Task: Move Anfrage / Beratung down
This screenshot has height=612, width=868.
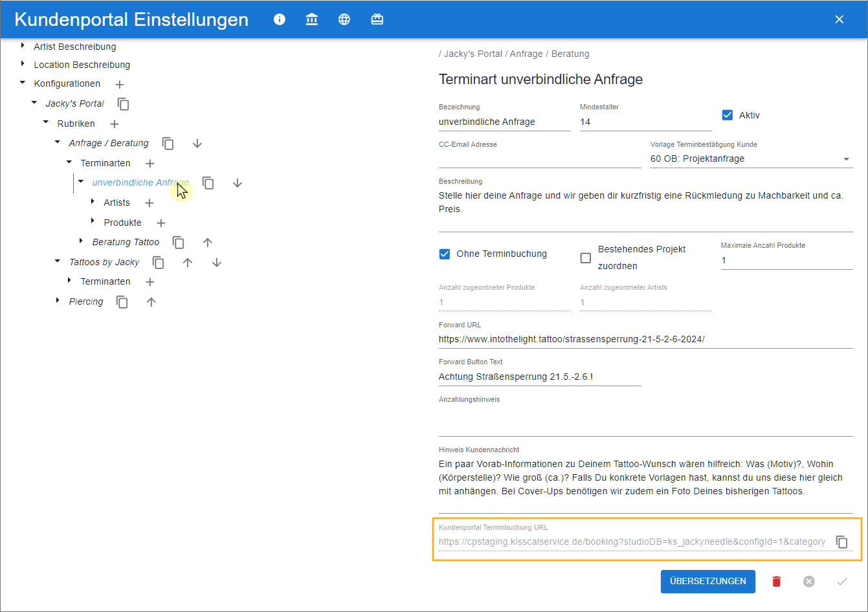Action: 197,144
